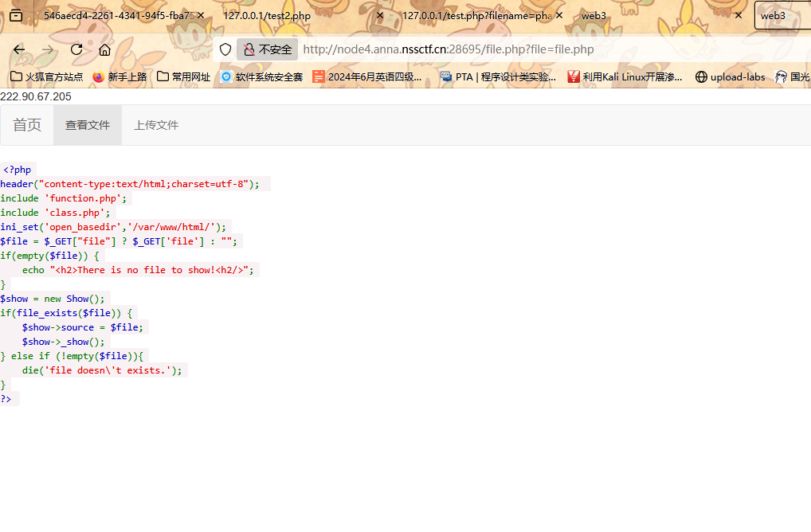Image resolution: width=811 pixels, height=532 pixels.
Task: Open the 新手上路 Firefox bookmark
Action: point(119,77)
